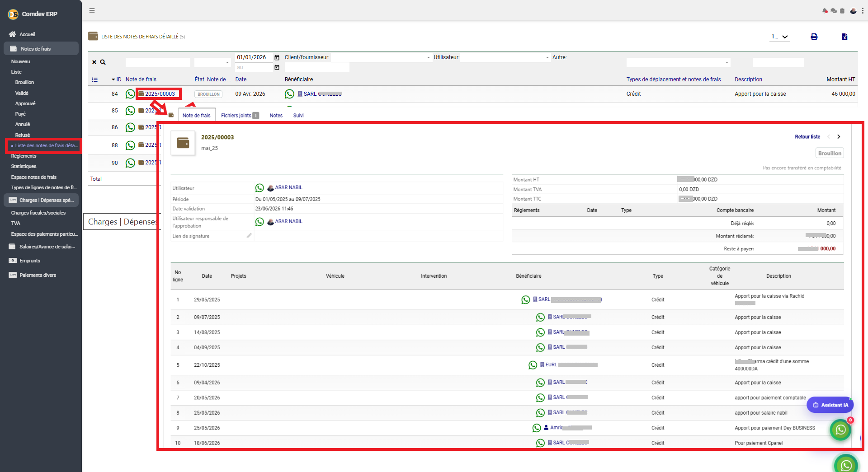Expand the Utilisateur filter dropdown

505,57
